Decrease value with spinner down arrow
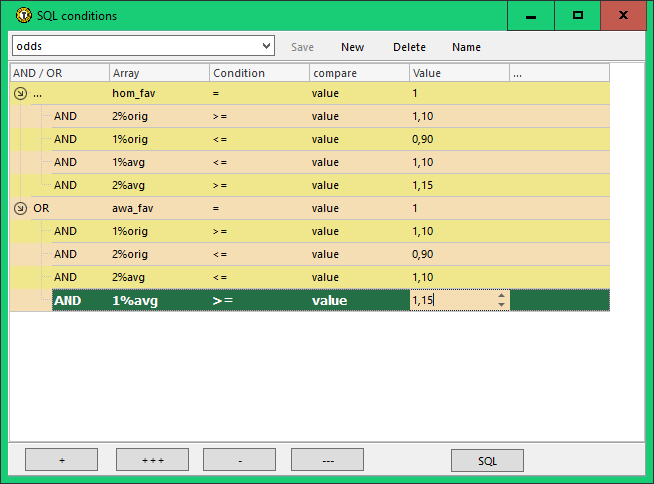 click(x=501, y=305)
